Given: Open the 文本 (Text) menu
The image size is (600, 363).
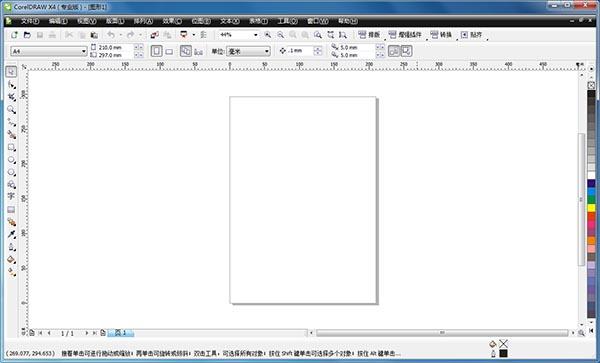Looking at the screenshot, I should tap(230, 21).
